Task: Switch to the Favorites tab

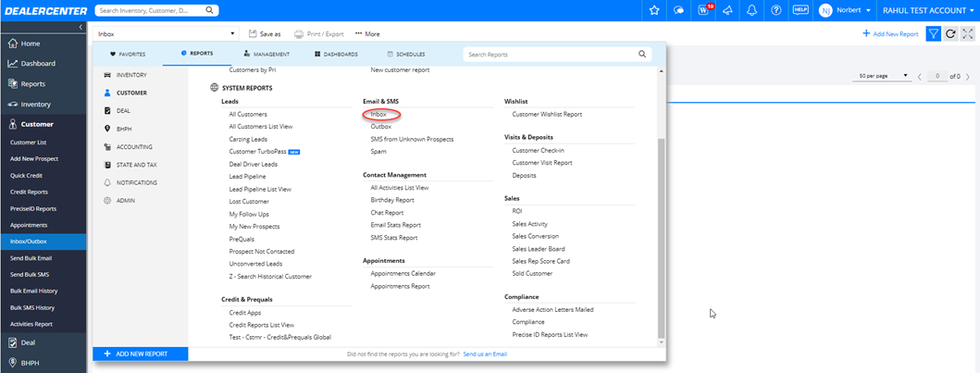Action: point(128,55)
